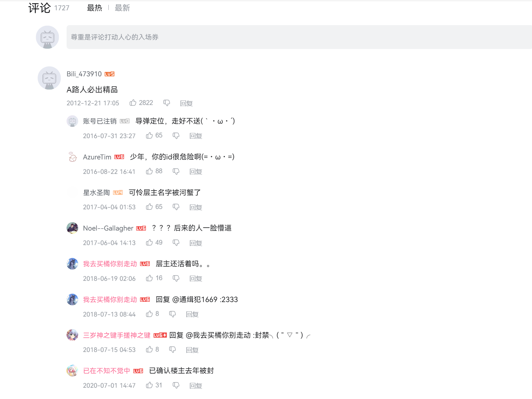The width and height of the screenshot is (532, 399).
Task: Like Bili_473910's top comment
Action: (133, 103)
